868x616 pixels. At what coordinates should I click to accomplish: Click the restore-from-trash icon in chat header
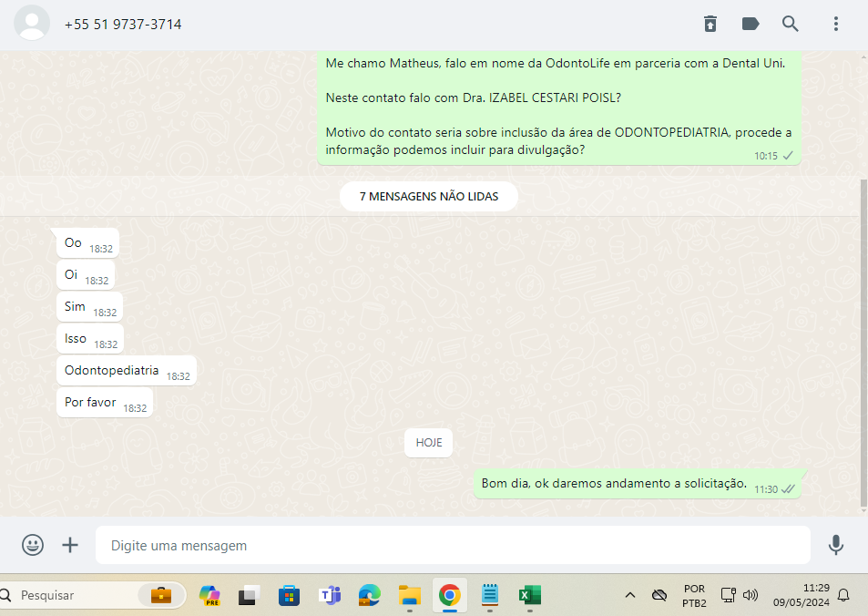[710, 24]
